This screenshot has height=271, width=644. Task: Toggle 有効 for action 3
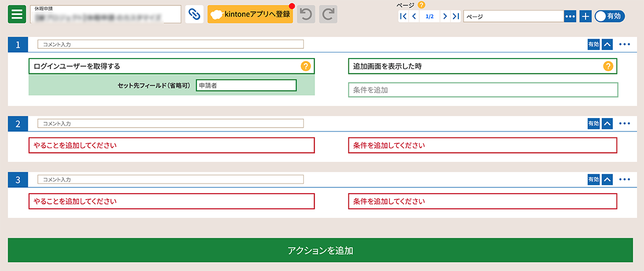tap(593, 180)
